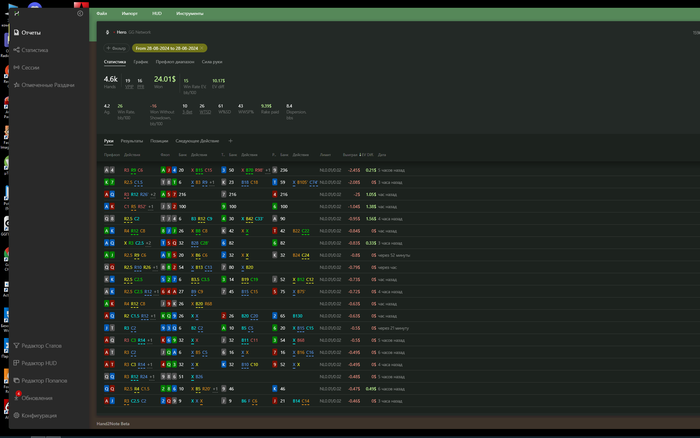This screenshot has width=700, height=438.
Task: Select hand row with -2.45$ result
Action: (x=397, y=170)
